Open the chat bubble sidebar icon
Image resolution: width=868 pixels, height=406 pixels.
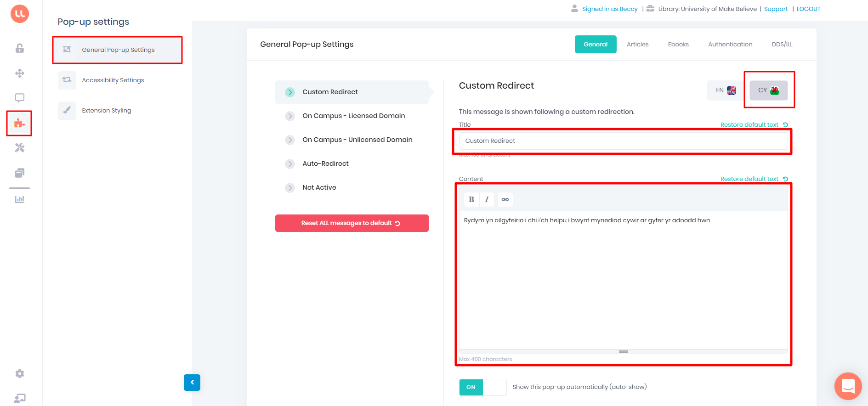20,98
